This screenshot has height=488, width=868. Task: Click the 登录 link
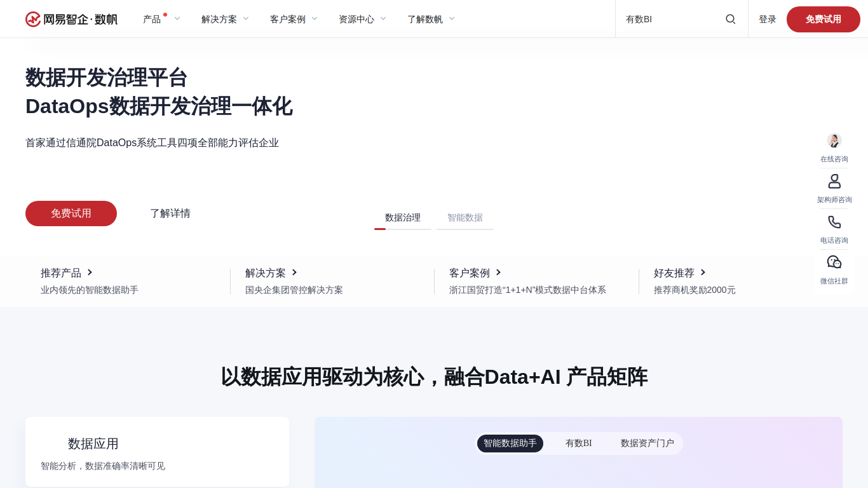pyautogui.click(x=768, y=19)
